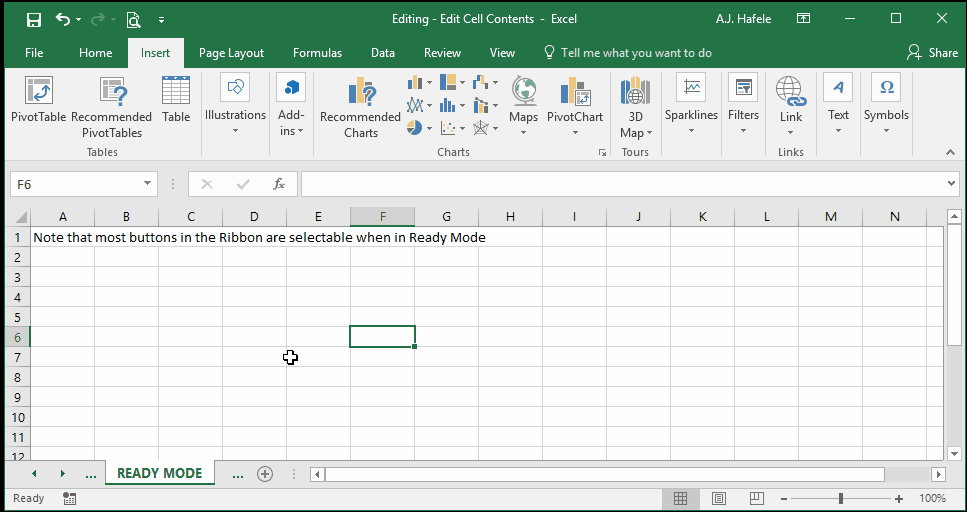This screenshot has height=512, width=967.
Task: Open the File tab
Action: coord(34,53)
